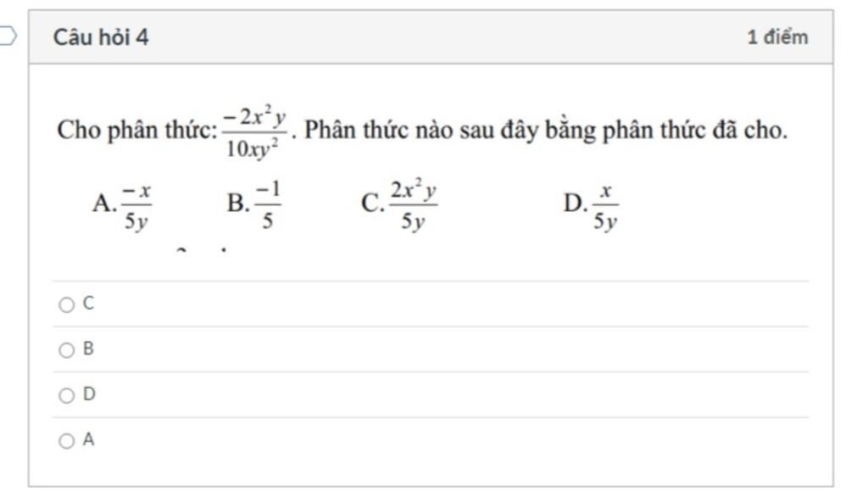Click the "Câu hỏi 4" heading
Screen dimensions: 868x491
point(101,37)
